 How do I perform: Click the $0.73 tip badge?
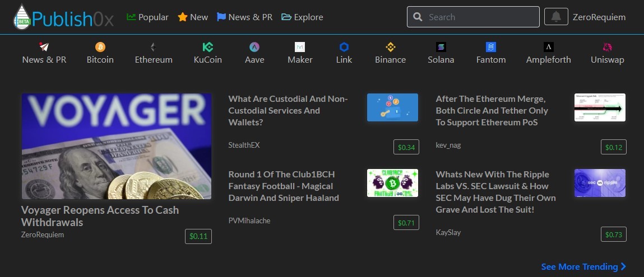point(614,234)
